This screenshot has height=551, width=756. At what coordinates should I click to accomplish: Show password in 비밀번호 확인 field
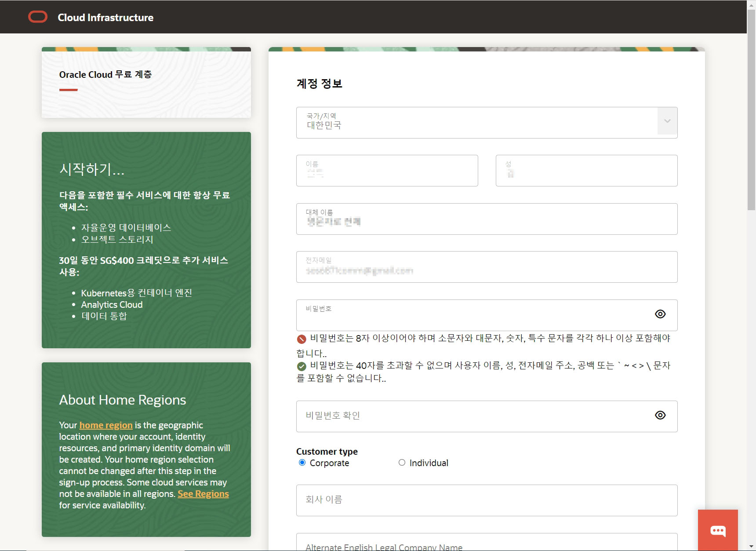(660, 415)
